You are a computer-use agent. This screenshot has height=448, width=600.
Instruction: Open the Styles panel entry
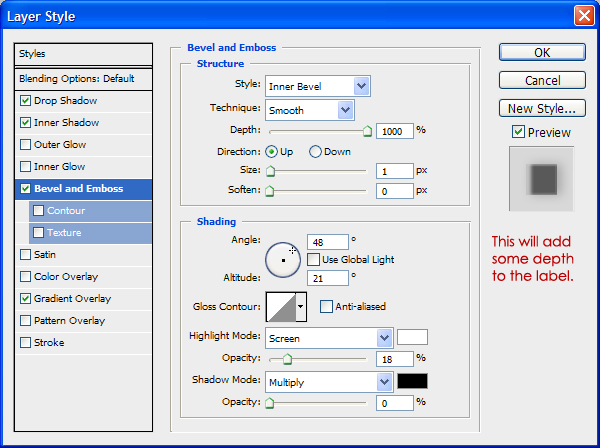pyautogui.click(x=83, y=54)
